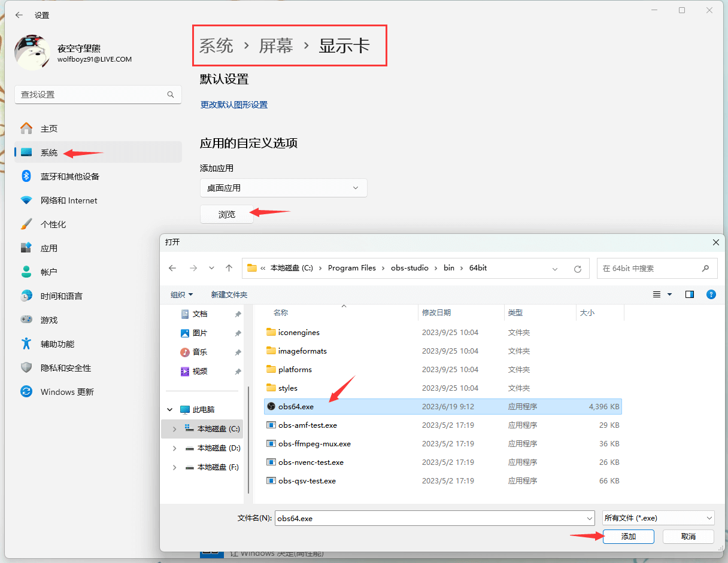This screenshot has height=563, width=728.
Task: Expand the address bar history dropdown
Action: (555, 269)
